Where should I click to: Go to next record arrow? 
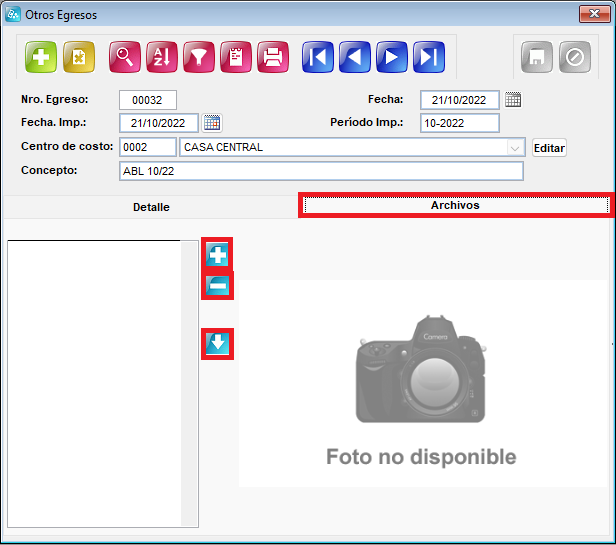(392, 57)
